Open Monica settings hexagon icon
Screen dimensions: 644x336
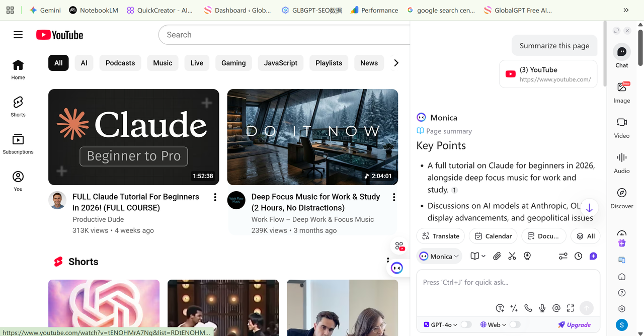[x=622, y=309]
